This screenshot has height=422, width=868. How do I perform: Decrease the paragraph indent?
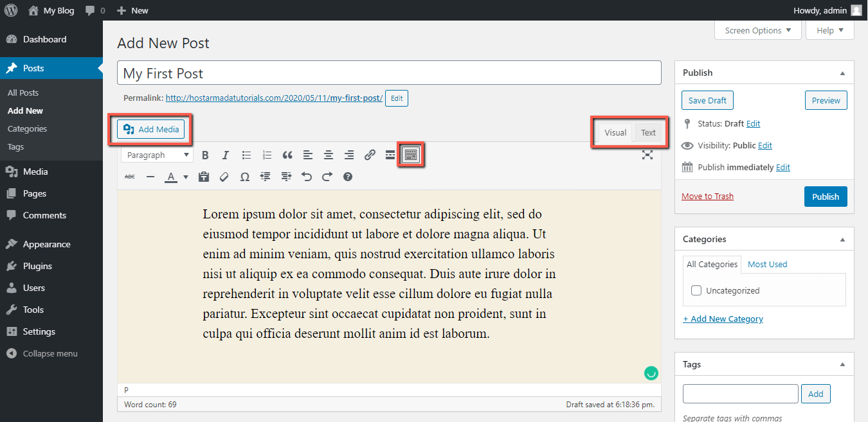coord(266,177)
